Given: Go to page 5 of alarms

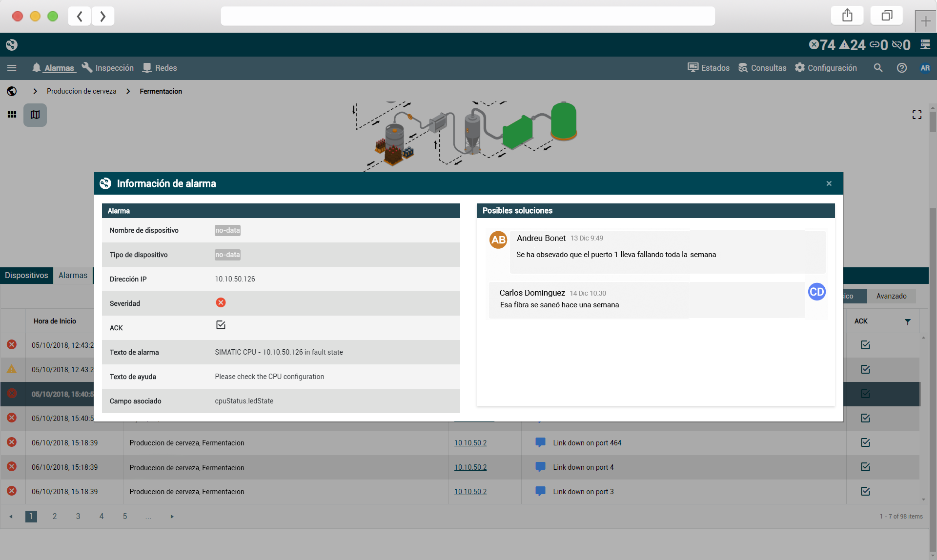Looking at the screenshot, I should (125, 516).
